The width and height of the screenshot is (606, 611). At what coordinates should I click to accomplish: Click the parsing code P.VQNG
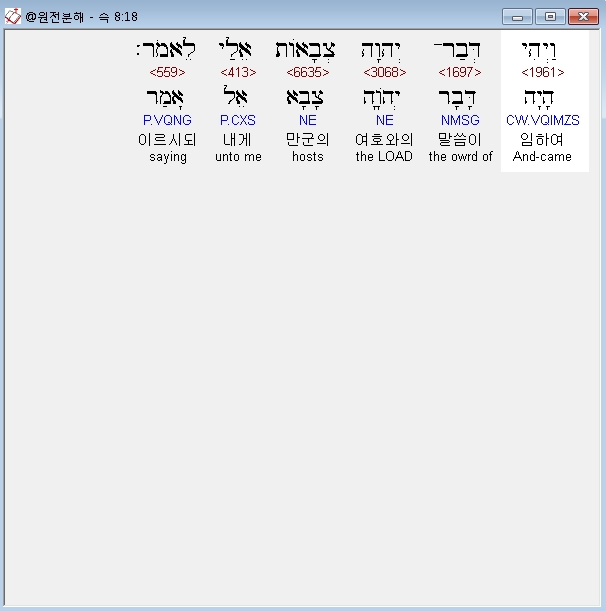167,120
